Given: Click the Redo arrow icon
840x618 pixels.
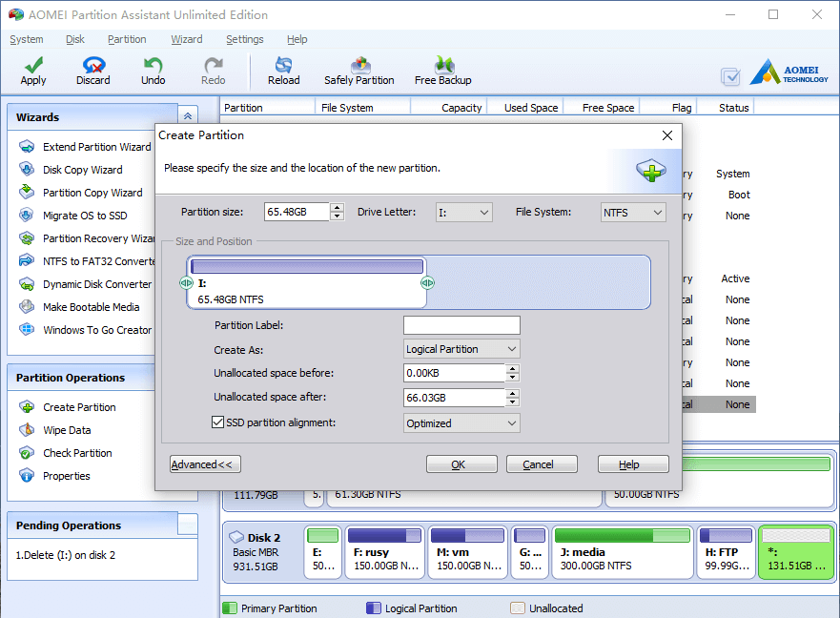Looking at the screenshot, I should click(214, 65).
